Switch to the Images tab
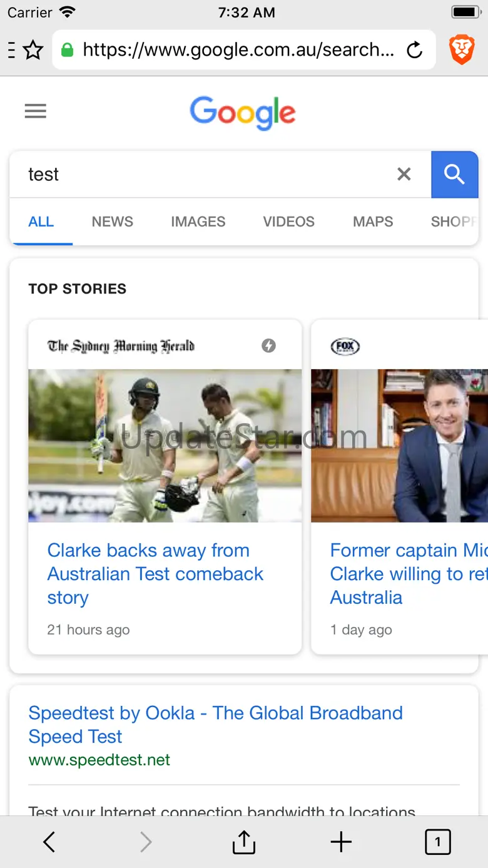The width and height of the screenshot is (488, 868). 198,222
